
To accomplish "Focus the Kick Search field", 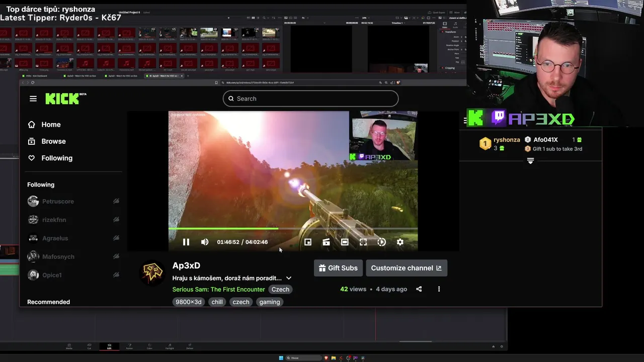I will [x=311, y=99].
